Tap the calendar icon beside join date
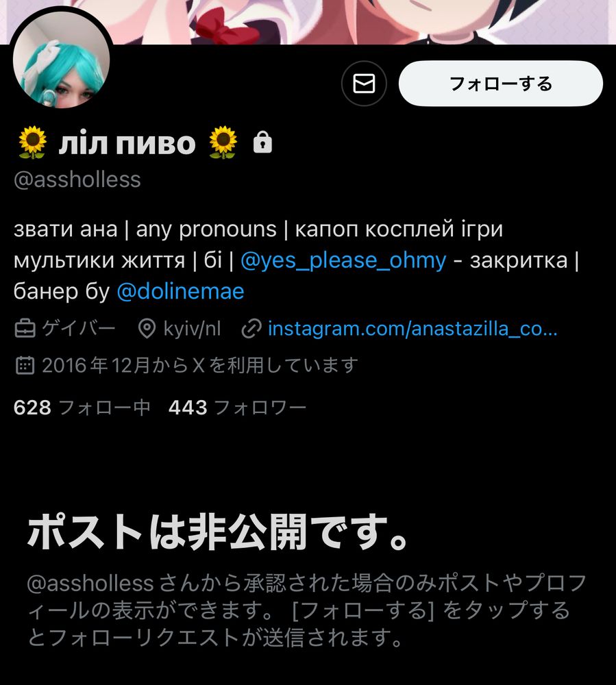The image size is (616, 685). click(x=25, y=365)
